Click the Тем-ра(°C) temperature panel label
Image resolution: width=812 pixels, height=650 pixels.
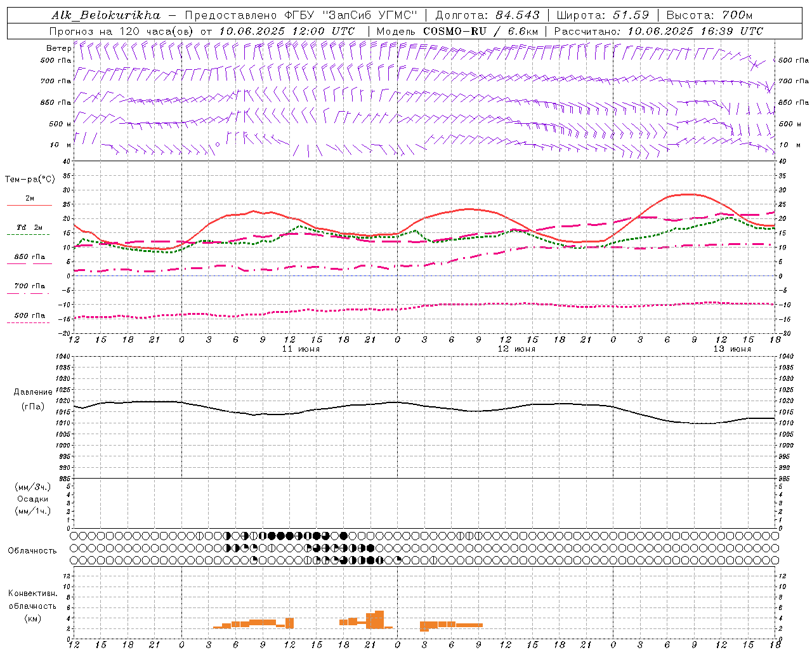tap(30, 179)
